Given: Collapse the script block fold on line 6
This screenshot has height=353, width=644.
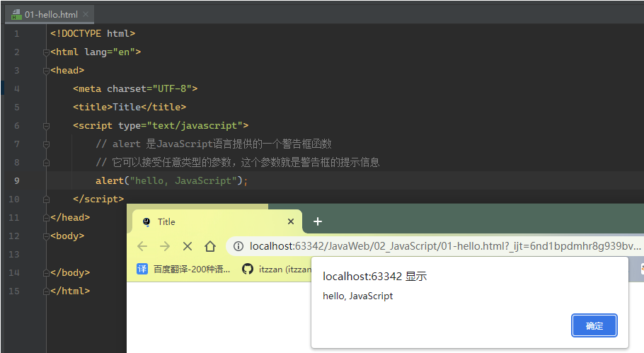Looking at the screenshot, I should pyautogui.click(x=47, y=126).
